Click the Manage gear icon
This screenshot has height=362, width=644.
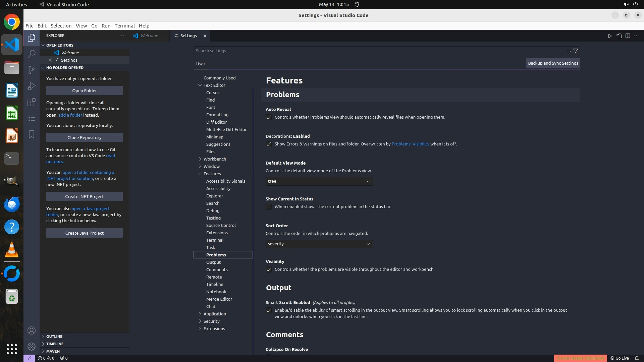click(x=32, y=346)
